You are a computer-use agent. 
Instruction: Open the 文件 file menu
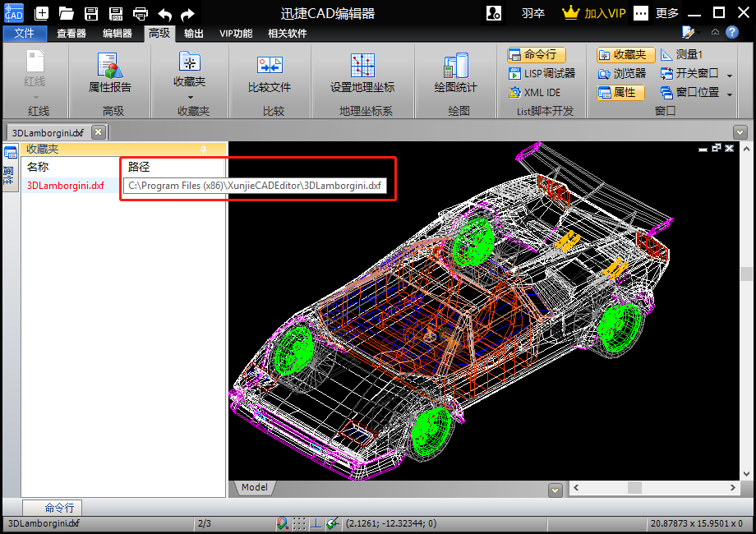pyautogui.click(x=25, y=33)
